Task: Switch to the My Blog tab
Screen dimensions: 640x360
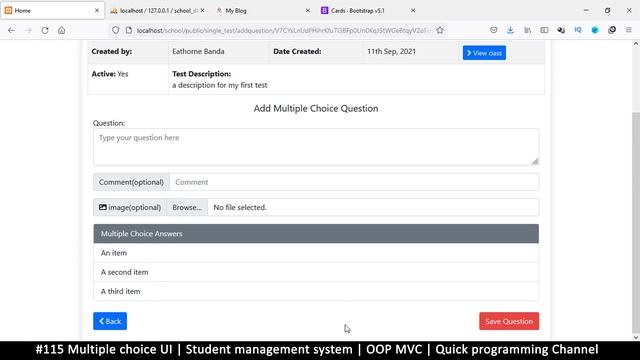Action: 263,11
